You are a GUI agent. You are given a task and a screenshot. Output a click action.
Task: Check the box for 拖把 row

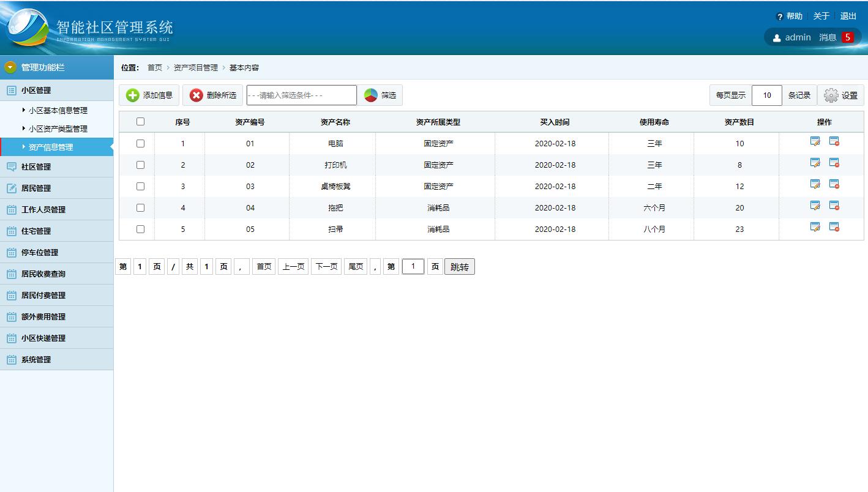click(140, 207)
